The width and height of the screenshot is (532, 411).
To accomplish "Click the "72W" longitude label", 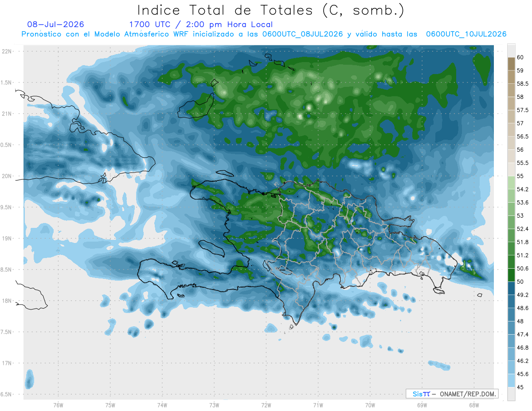I will (x=266, y=405).
